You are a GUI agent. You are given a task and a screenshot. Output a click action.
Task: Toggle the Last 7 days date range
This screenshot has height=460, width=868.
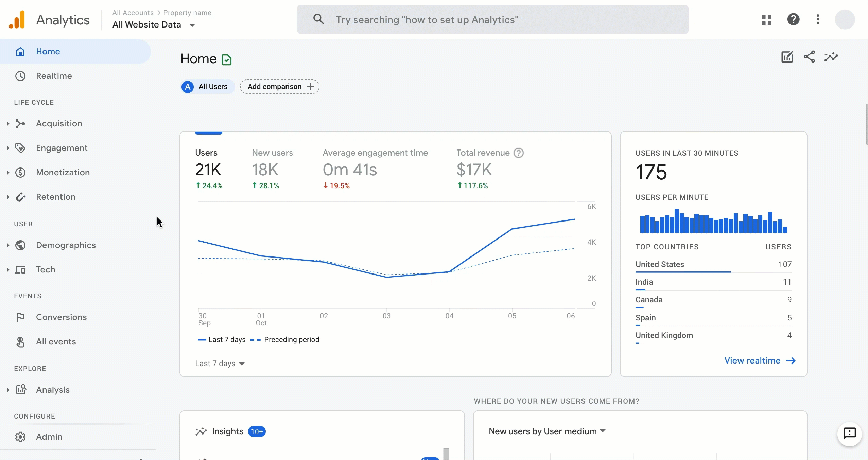(220, 363)
